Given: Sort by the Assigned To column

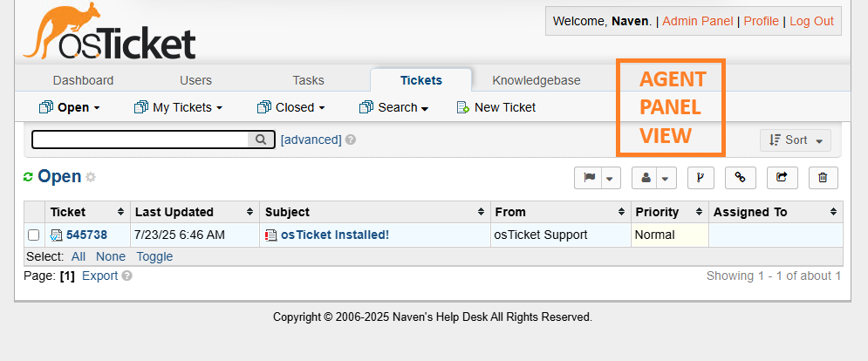Looking at the screenshot, I should click(x=776, y=212).
